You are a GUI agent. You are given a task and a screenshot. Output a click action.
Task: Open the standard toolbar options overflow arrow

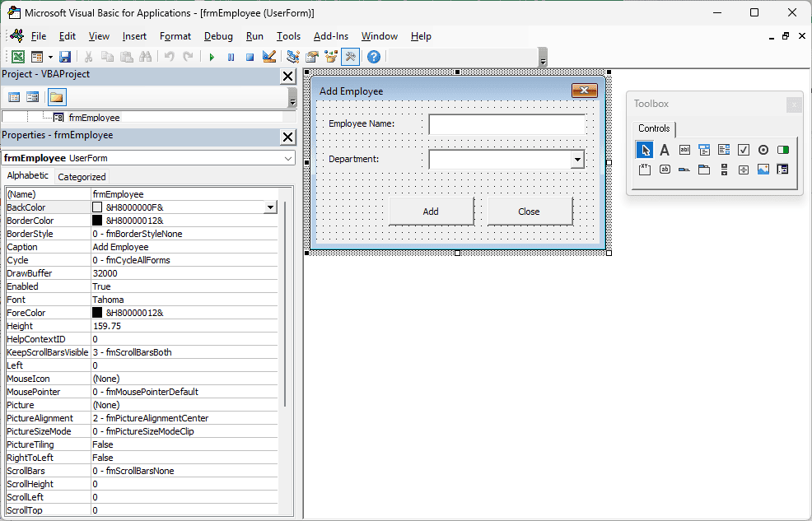543,57
